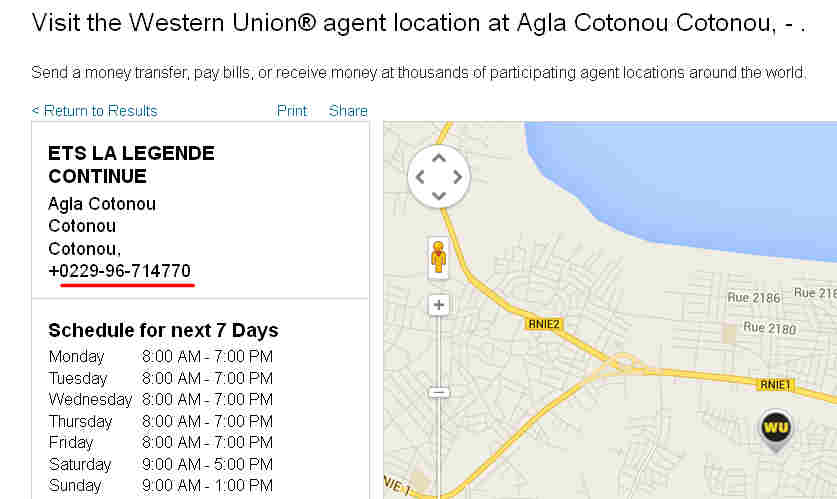Click the RNIE1 road shield label

coord(775,384)
